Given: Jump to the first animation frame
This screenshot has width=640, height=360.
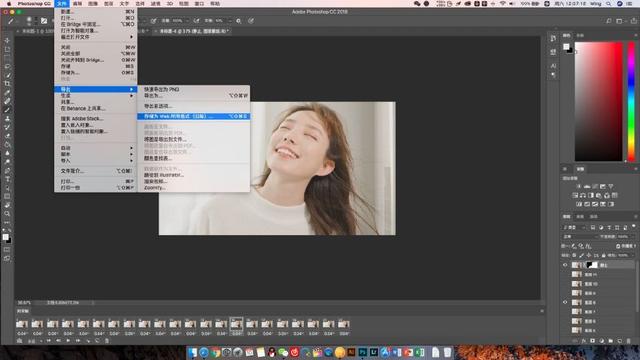Looking at the screenshot, I should [49, 341].
